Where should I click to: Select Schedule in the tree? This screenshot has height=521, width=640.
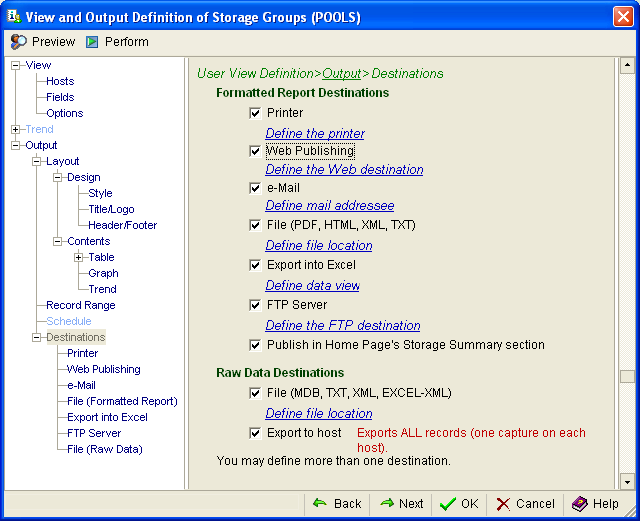[x=69, y=321]
